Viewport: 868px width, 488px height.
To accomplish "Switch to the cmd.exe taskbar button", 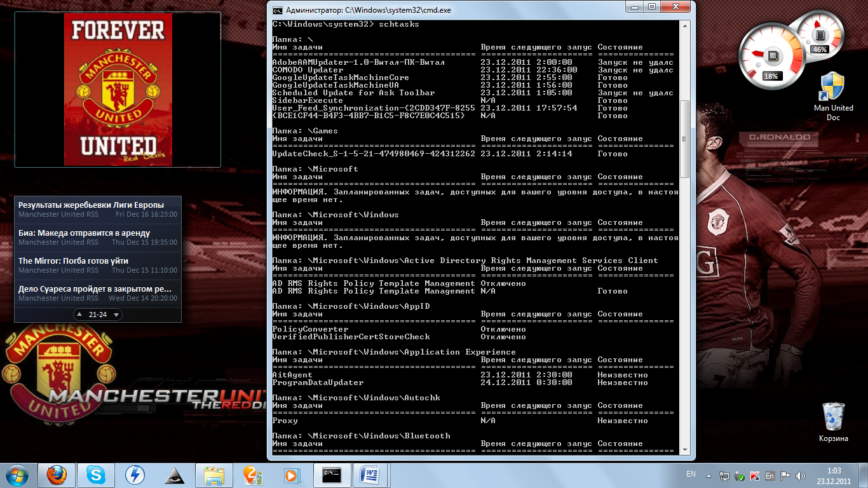I will point(332,475).
